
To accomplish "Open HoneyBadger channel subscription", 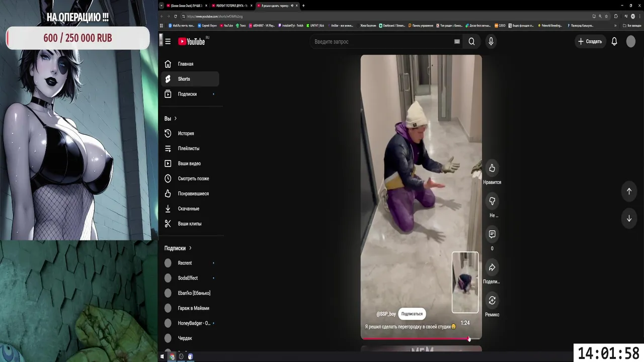I will [190, 323].
